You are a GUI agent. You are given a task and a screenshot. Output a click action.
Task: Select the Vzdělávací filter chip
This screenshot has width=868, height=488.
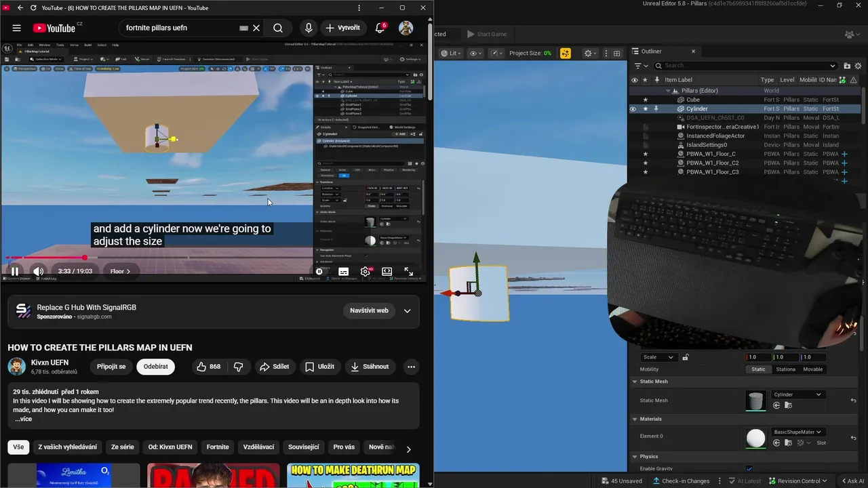pyautogui.click(x=258, y=447)
